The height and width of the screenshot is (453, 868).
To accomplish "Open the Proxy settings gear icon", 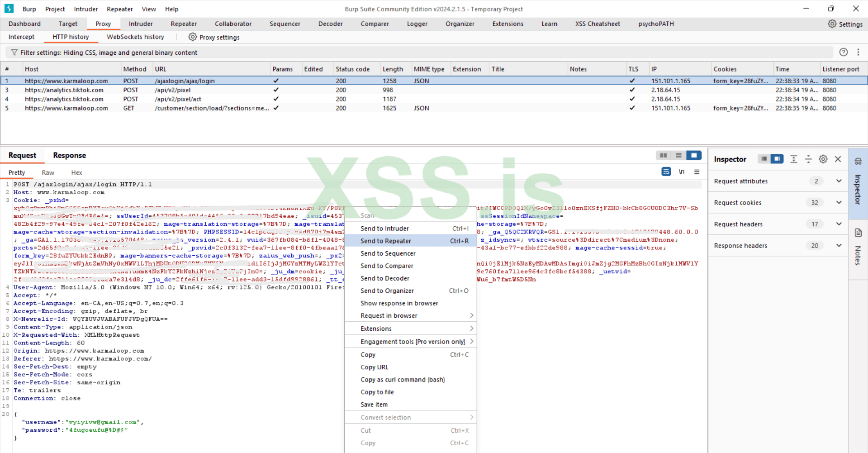I will click(x=193, y=37).
